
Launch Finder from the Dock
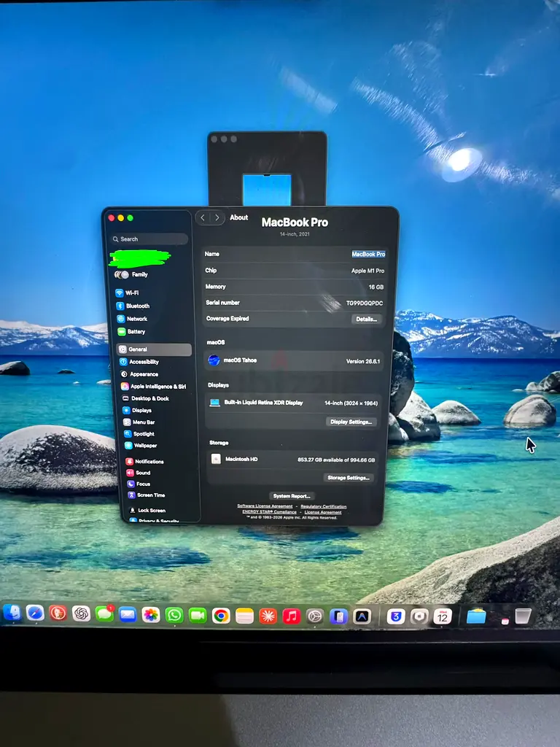[12, 613]
